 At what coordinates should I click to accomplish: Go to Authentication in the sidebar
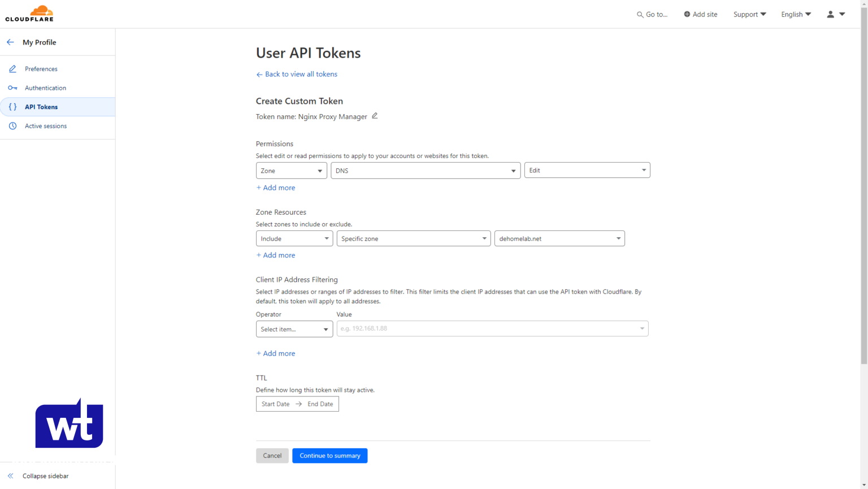pos(45,88)
